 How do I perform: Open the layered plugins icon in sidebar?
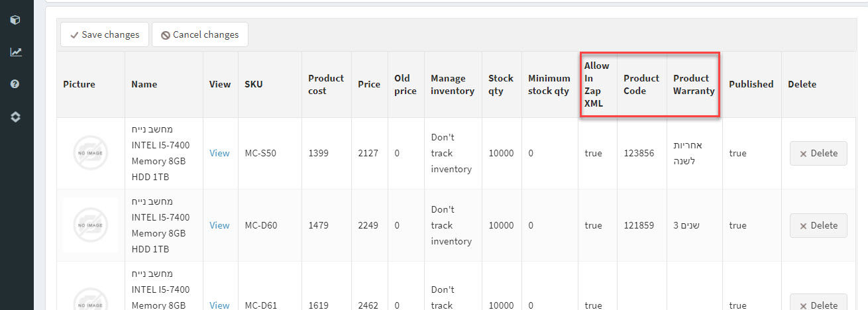[15, 117]
